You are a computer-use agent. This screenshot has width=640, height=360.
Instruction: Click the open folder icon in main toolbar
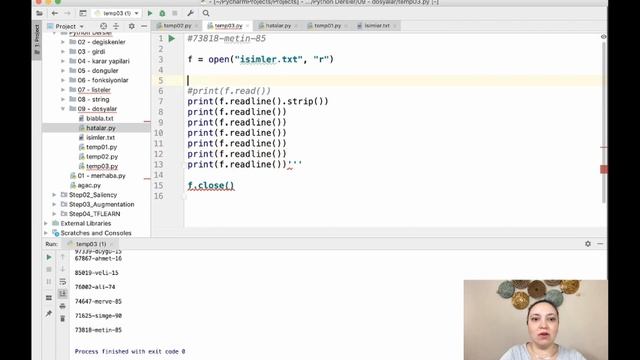39,13
